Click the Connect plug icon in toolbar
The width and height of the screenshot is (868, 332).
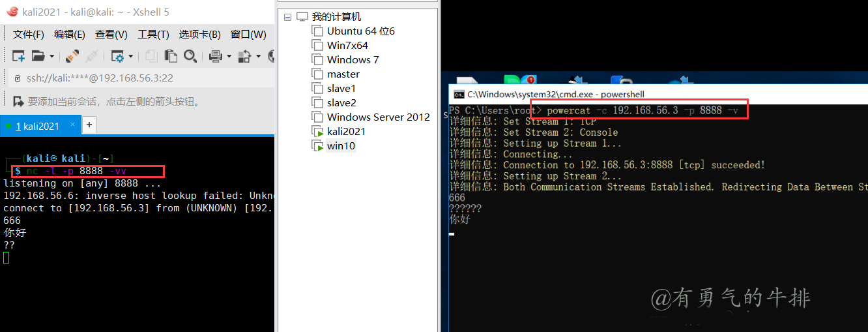pyautogui.click(x=72, y=56)
